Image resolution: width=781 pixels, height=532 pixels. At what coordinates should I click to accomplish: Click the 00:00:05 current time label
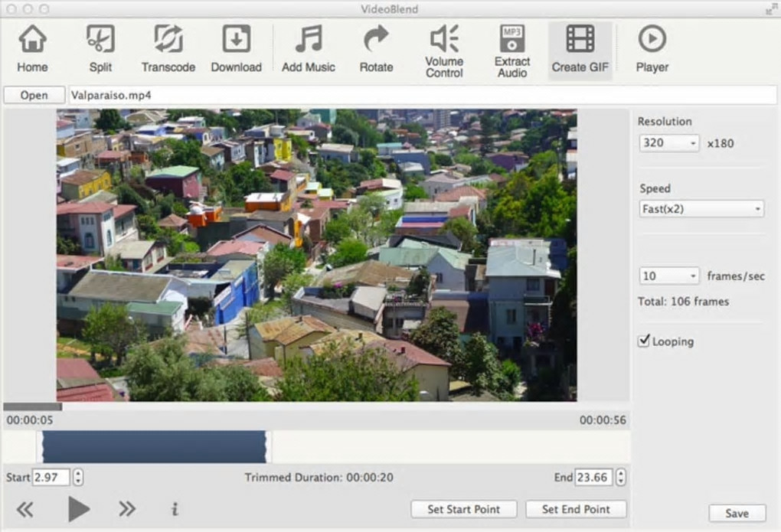pos(30,420)
